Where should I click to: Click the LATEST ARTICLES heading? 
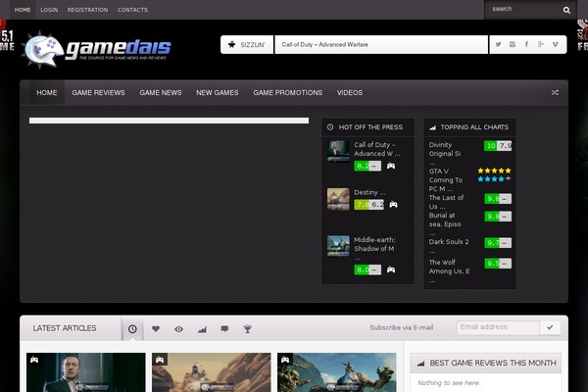click(x=65, y=328)
